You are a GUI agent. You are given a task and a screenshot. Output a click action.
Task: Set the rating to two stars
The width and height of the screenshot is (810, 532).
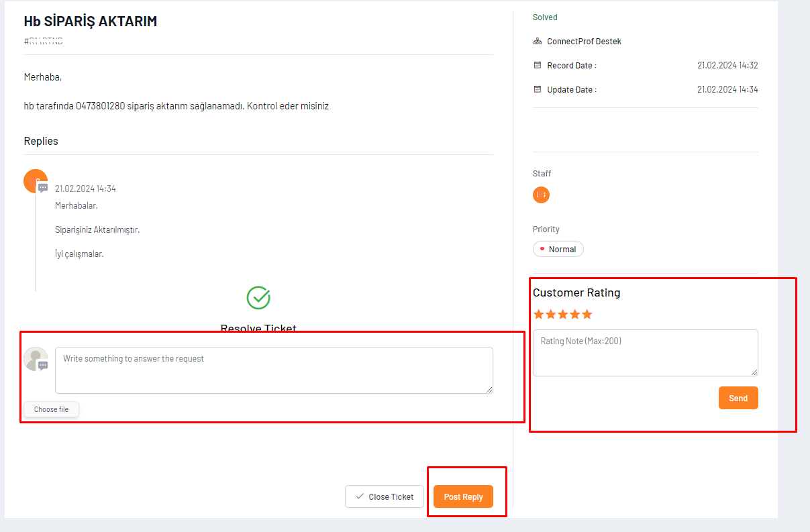[550, 314]
